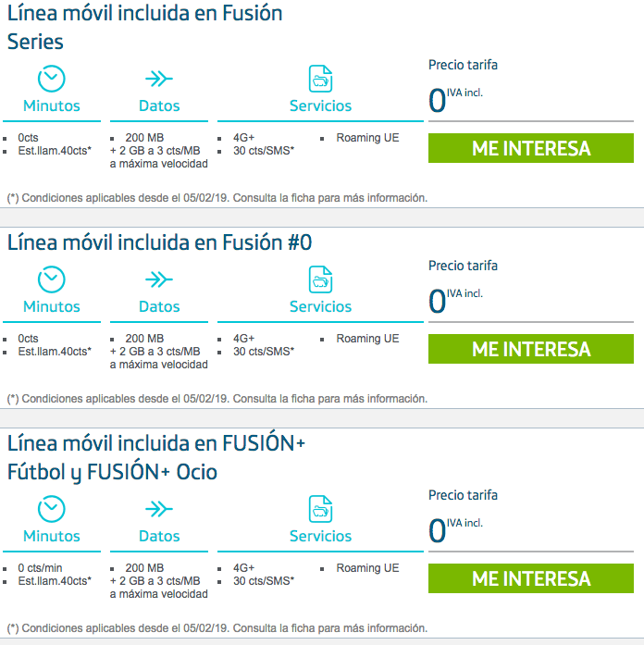Click the Datos arrow icon in Fusión Series

159,79
